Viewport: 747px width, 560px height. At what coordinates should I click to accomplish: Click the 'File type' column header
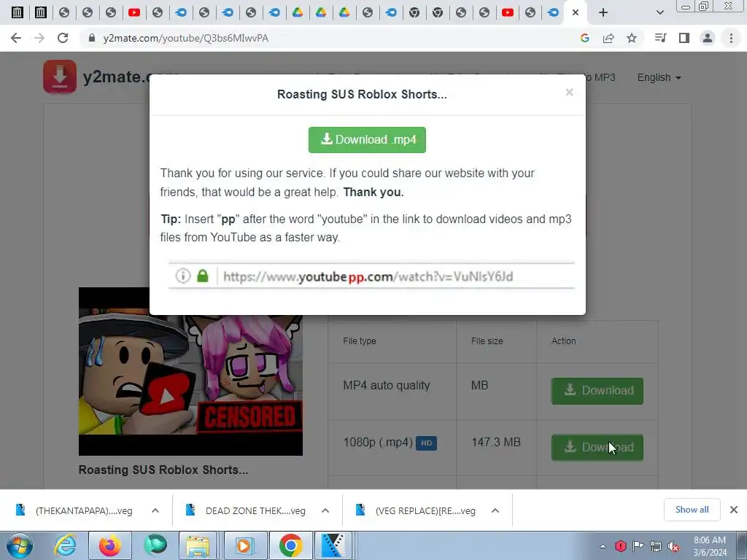pos(359,341)
